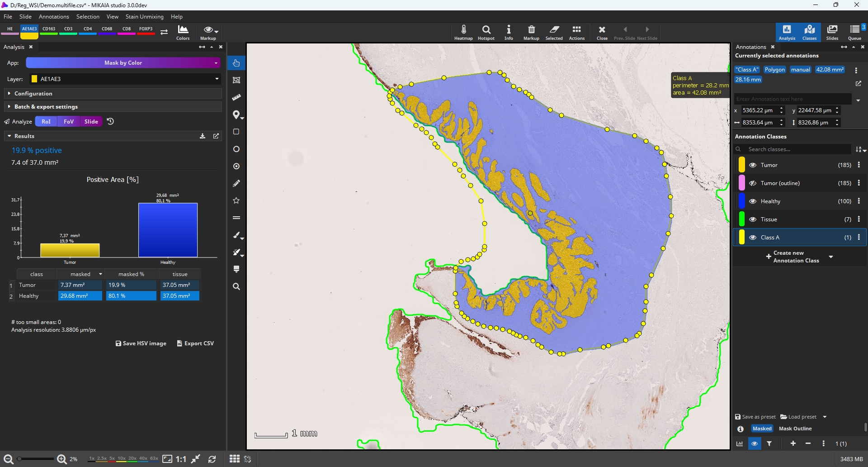Pick the star annotation tool

(x=236, y=200)
